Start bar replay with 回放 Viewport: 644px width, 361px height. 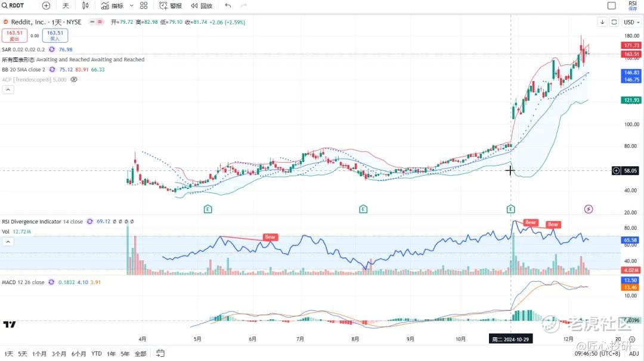coord(202,5)
